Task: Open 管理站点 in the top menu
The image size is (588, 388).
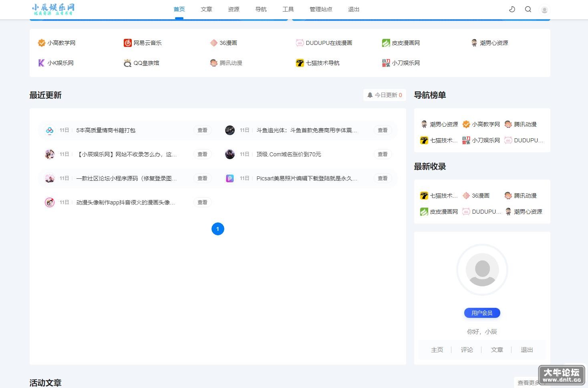Action: click(x=321, y=9)
